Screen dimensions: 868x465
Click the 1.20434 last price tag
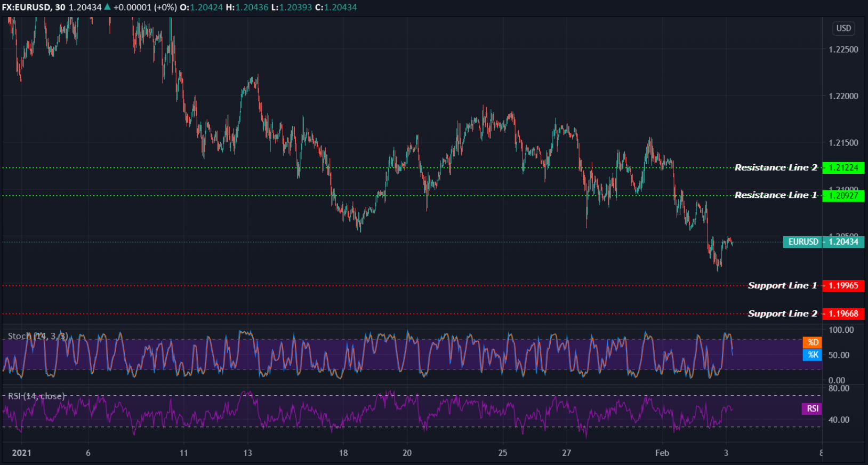(x=843, y=242)
